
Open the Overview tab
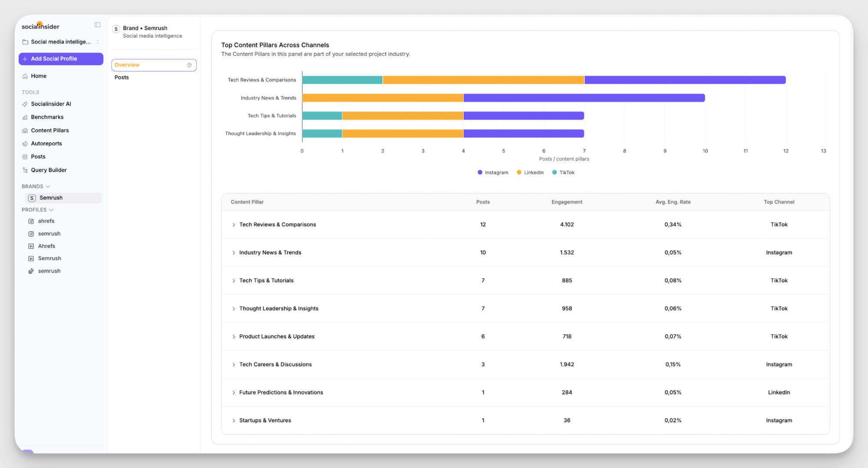[x=154, y=65]
